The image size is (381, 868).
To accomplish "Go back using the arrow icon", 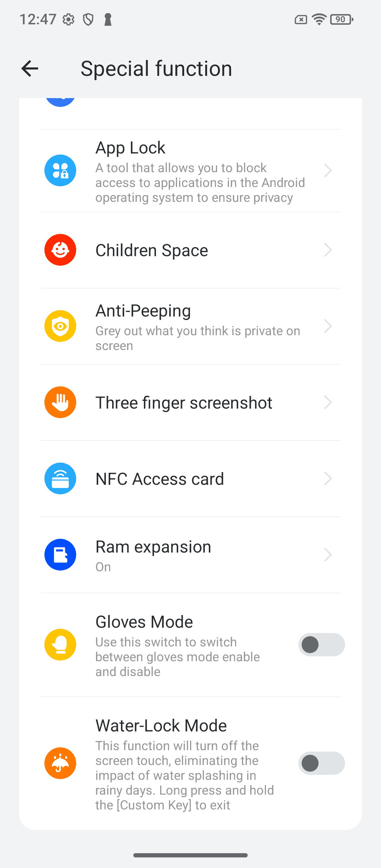I will coord(30,68).
